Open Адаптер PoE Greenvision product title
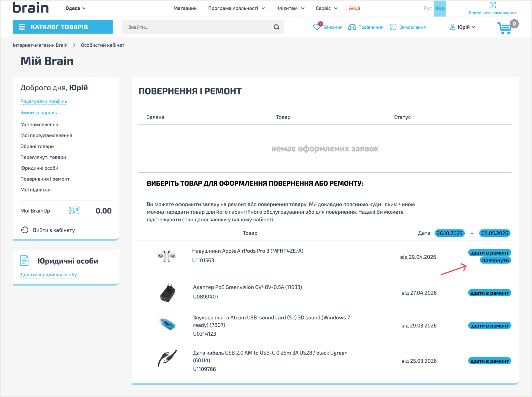 pos(247,287)
